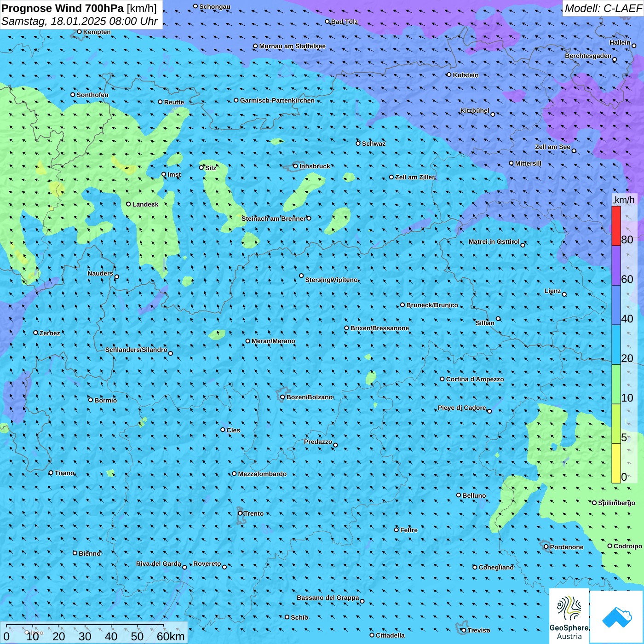Viewport: 644px width, 644px height.
Task: Click the Pordenone city marker
Action: pyautogui.click(x=546, y=547)
